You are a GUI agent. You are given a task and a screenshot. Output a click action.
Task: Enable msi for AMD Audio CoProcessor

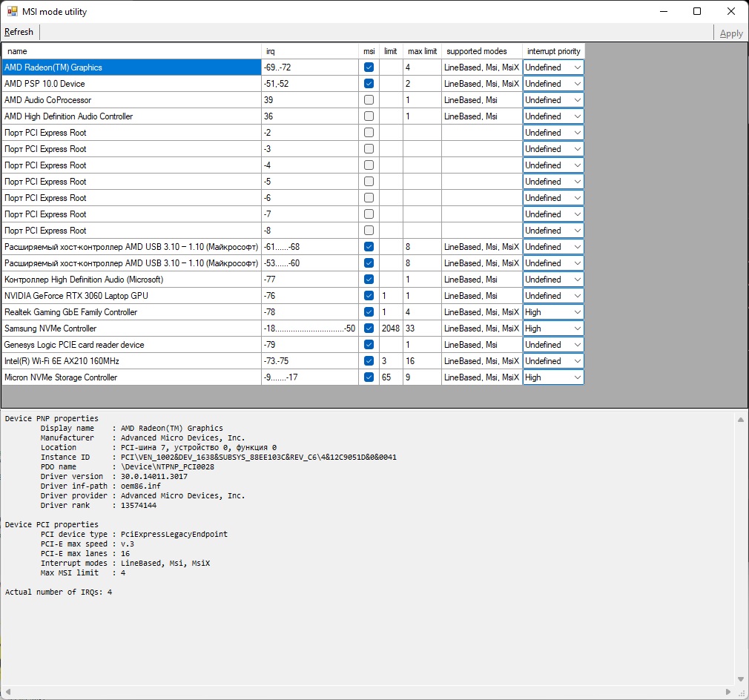(369, 100)
